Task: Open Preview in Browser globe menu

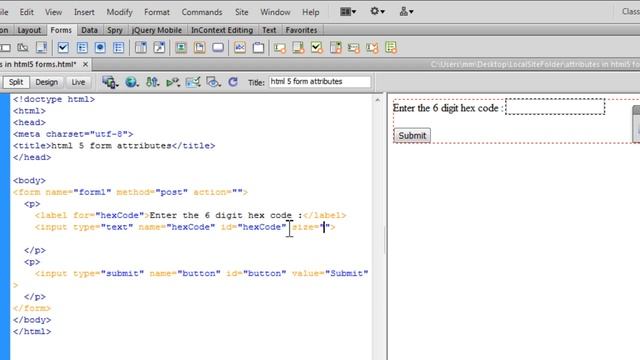Action: [131, 82]
